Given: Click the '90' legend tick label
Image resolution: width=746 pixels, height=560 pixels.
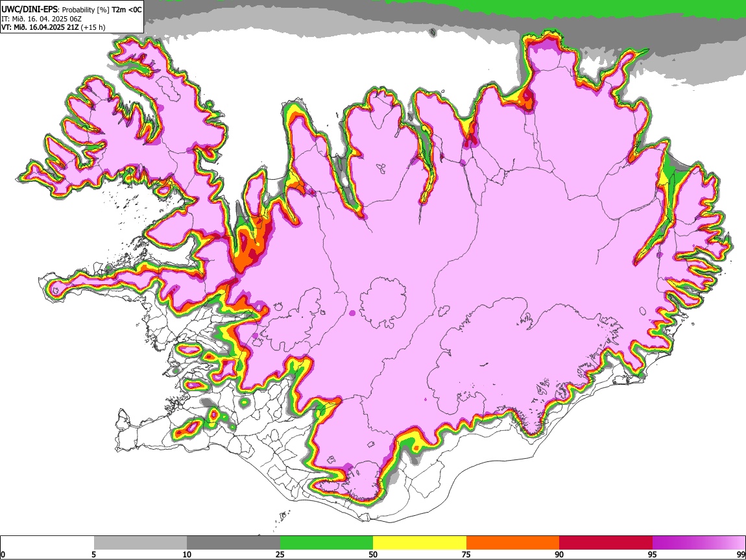Looking at the screenshot, I should click(559, 555).
